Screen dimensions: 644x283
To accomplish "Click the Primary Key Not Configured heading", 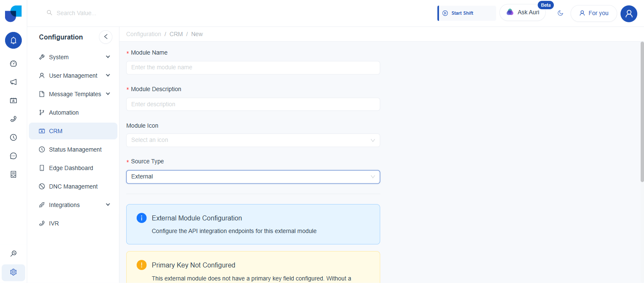I will click(193, 265).
